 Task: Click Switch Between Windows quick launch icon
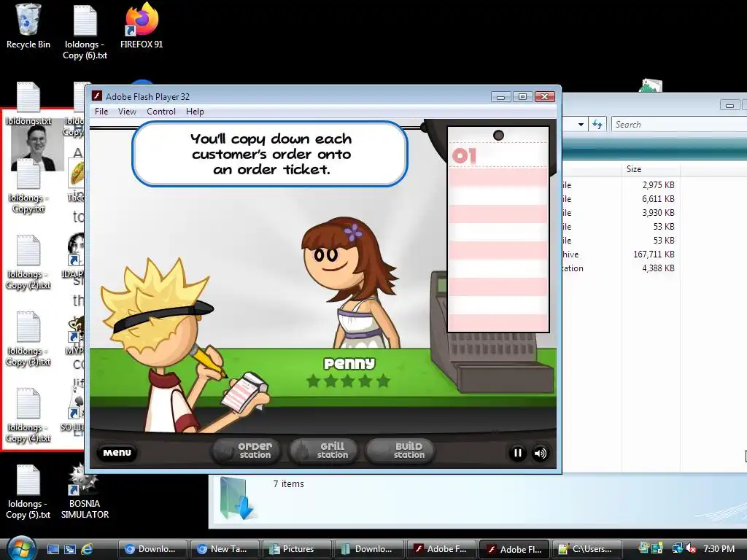pos(69,549)
